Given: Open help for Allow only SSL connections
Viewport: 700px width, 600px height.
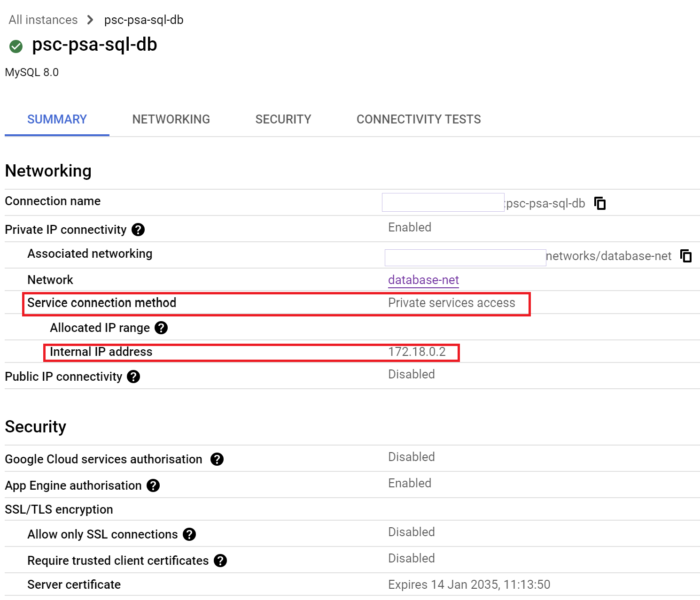Looking at the screenshot, I should (188, 534).
